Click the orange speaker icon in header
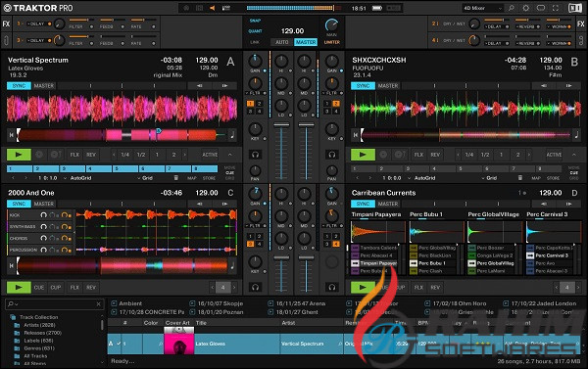The width and height of the screenshot is (588, 369). 213,8
